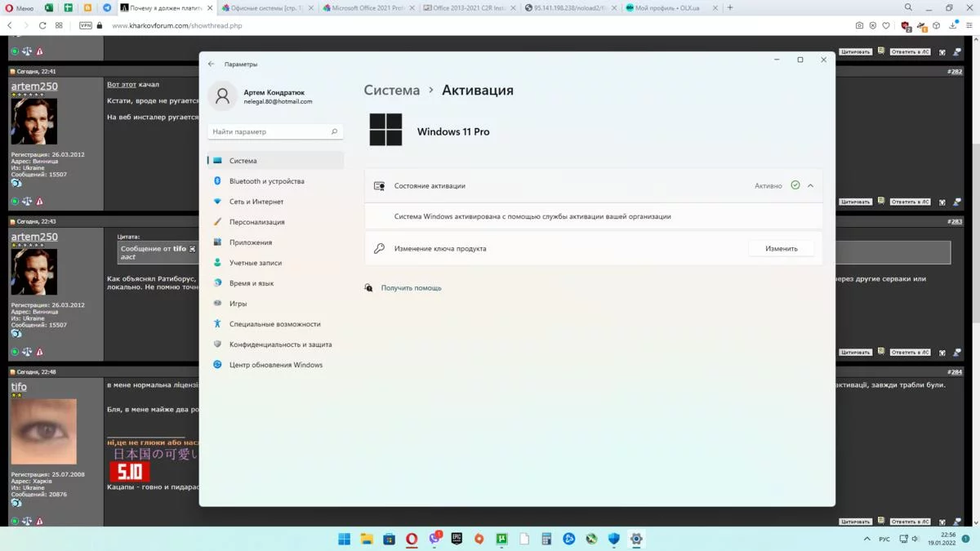Screen dimensions: 980x551
Task: Open the Артем Кондратюк account profile
Action: coord(263,96)
